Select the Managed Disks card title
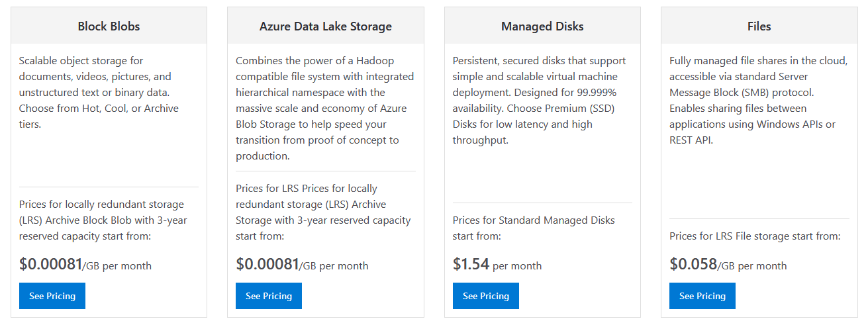This screenshot has width=868, height=325. point(542,26)
